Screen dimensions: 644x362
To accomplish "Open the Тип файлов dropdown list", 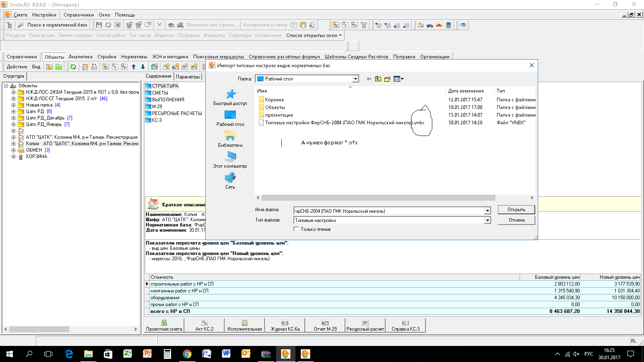I will pos(487,220).
